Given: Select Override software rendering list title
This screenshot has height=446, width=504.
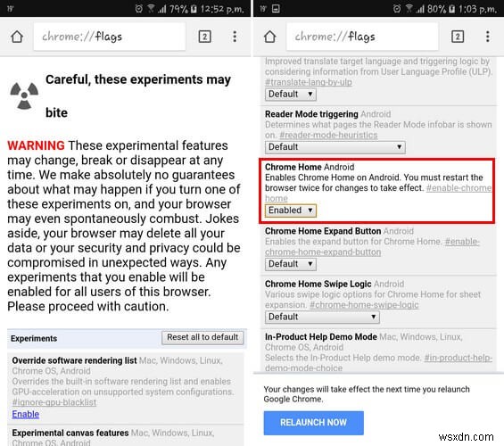Looking at the screenshot, I should click(x=74, y=360).
